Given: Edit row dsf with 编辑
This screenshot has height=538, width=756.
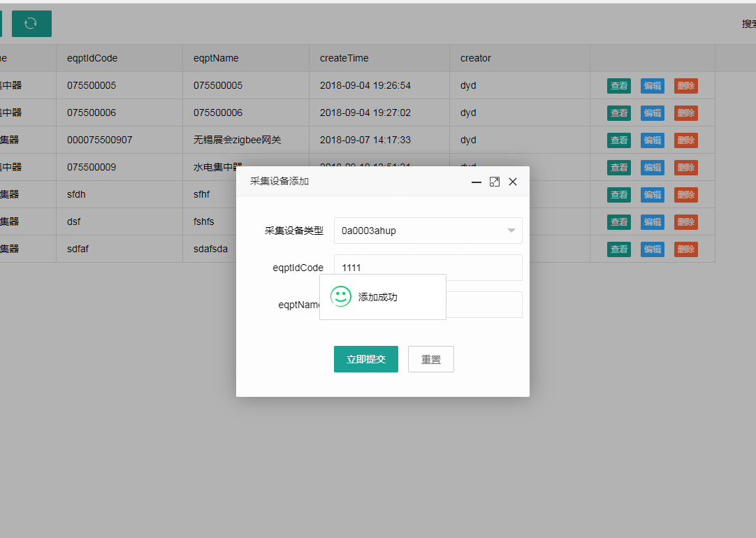Looking at the screenshot, I should coord(653,221).
